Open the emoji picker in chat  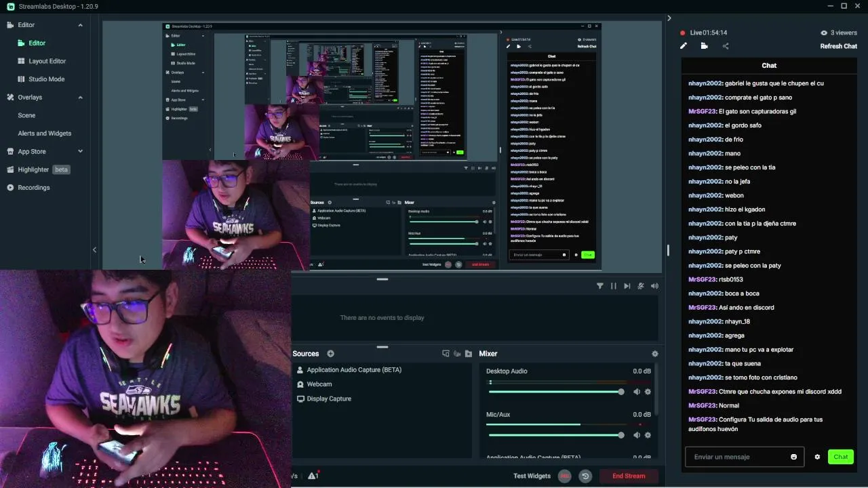pos(794,457)
